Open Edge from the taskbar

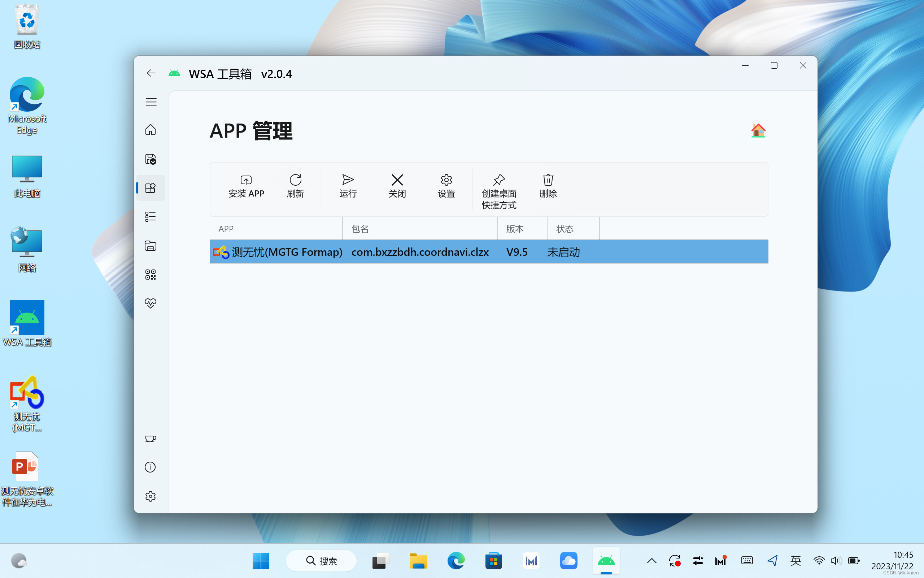click(x=456, y=561)
